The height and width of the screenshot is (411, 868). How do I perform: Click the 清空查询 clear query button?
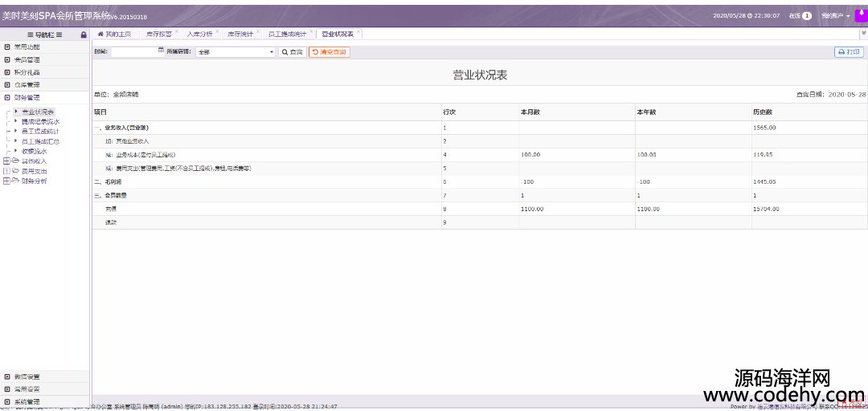[x=330, y=51]
